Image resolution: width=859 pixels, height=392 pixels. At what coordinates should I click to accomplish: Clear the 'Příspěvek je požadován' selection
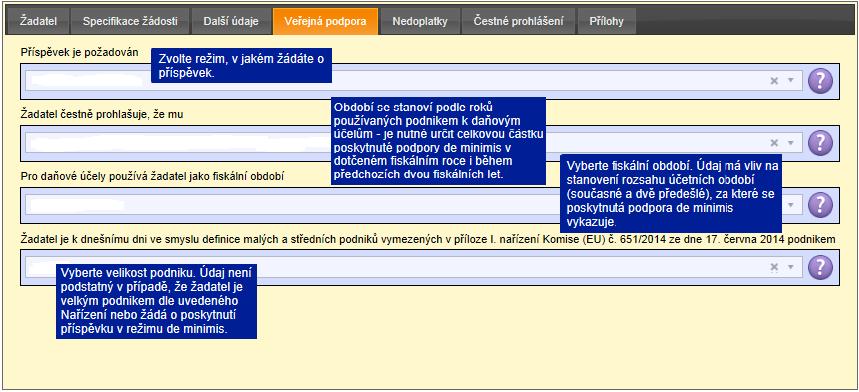tap(774, 81)
